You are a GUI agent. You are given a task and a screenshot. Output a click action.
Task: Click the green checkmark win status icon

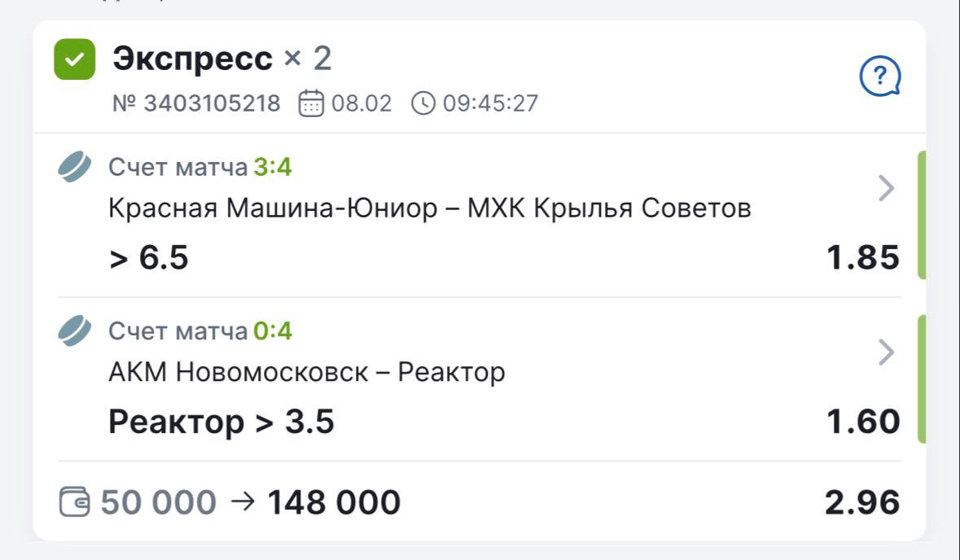[x=75, y=59]
